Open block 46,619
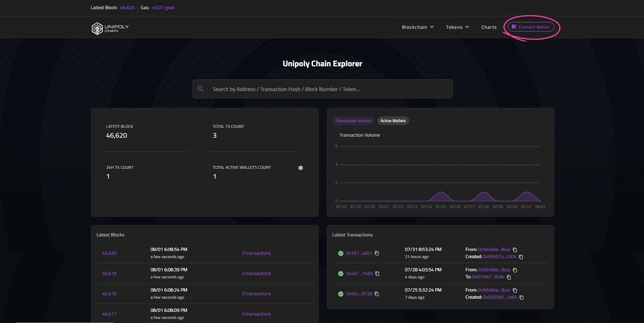Image resolution: width=644 pixels, height=323 pixels. point(109,274)
